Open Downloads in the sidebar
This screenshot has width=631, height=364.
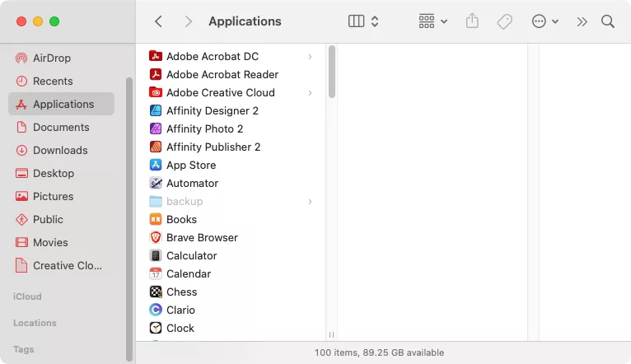point(60,150)
